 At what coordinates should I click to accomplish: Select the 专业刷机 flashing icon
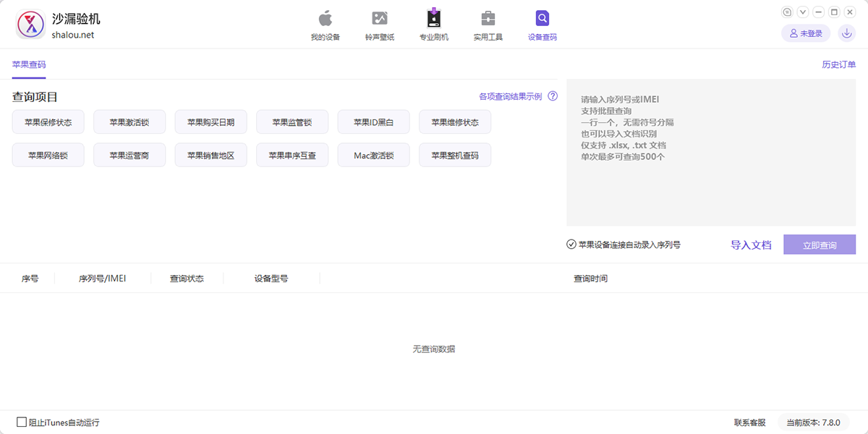(434, 19)
